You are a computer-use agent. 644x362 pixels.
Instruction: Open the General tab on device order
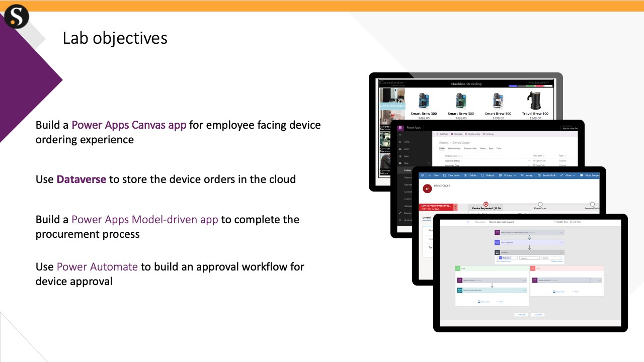point(427,218)
